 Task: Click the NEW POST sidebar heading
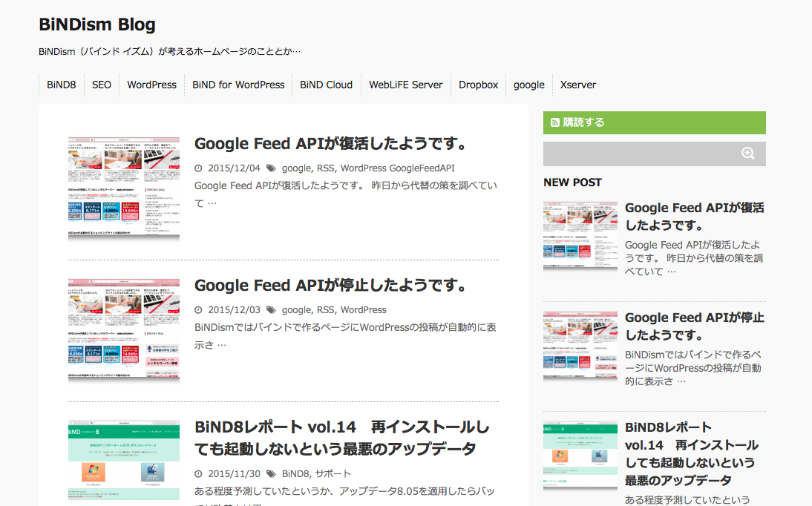coord(572,183)
